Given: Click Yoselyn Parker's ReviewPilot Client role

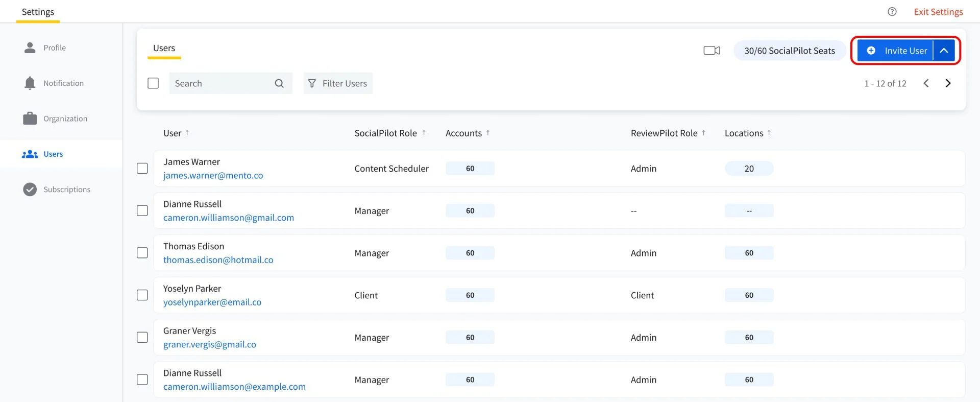Looking at the screenshot, I should tap(642, 295).
